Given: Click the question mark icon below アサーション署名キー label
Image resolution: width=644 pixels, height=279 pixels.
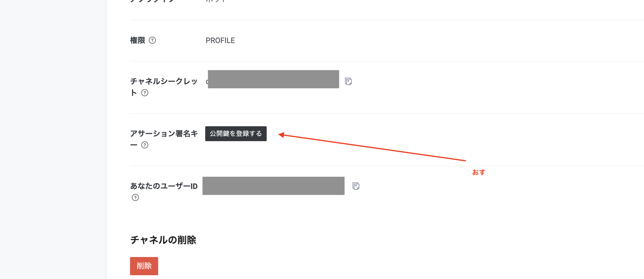Looking at the screenshot, I should (x=144, y=145).
